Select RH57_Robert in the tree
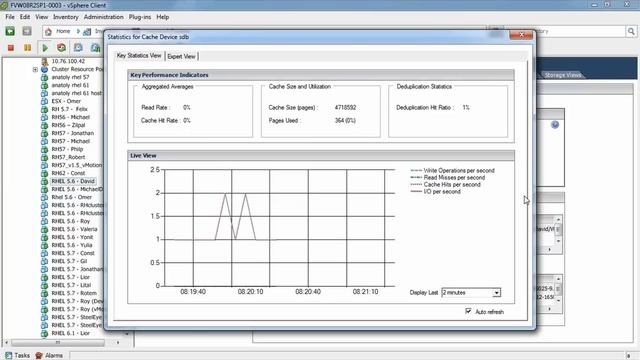Viewport: 640px width, 360px height. click(68, 157)
